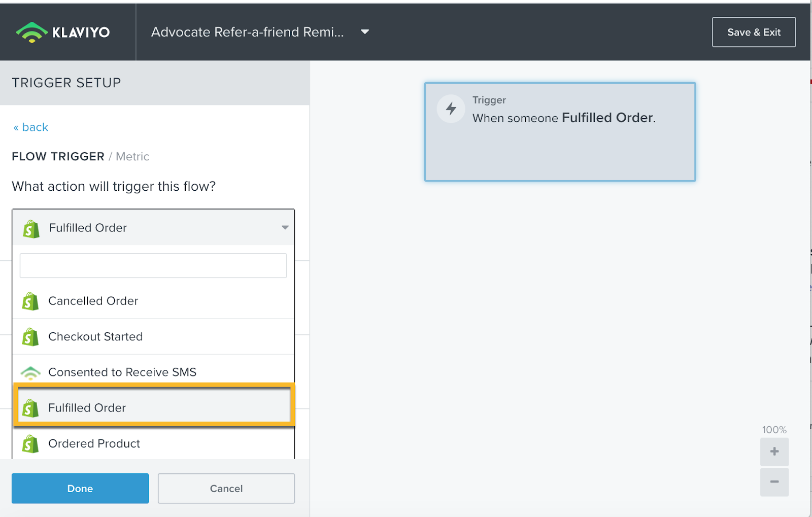Viewport: 812px width, 517px height.
Task: Click the Shopify icon beside Ordered Product
Action: [30, 444]
